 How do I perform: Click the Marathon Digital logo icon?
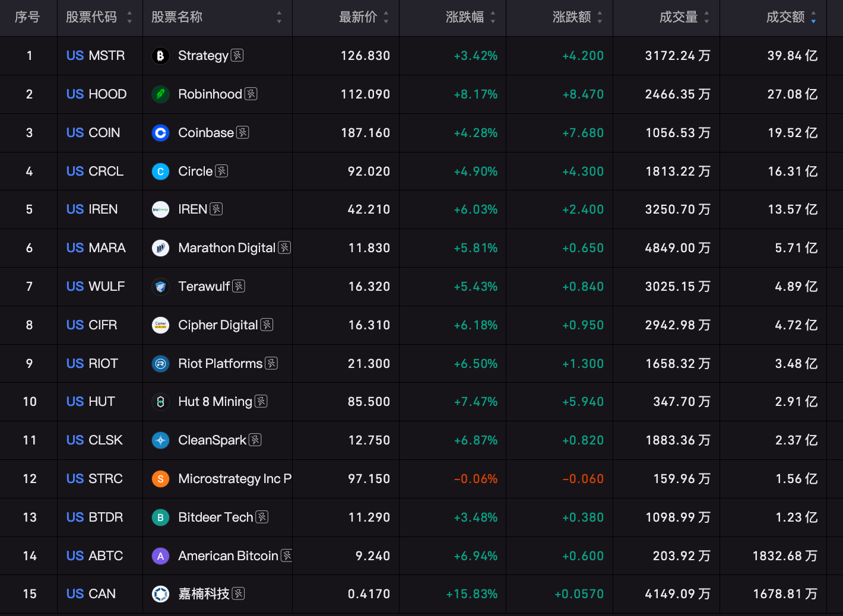160,248
